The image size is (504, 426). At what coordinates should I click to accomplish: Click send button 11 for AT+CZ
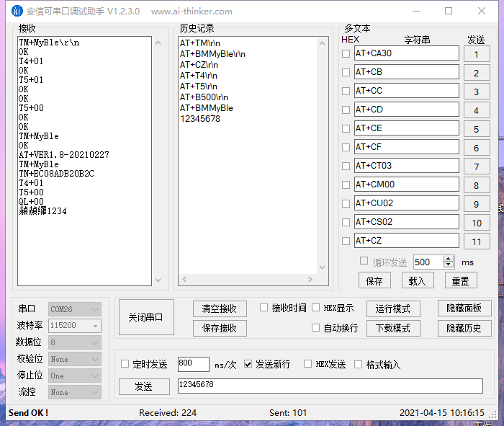(x=477, y=241)
